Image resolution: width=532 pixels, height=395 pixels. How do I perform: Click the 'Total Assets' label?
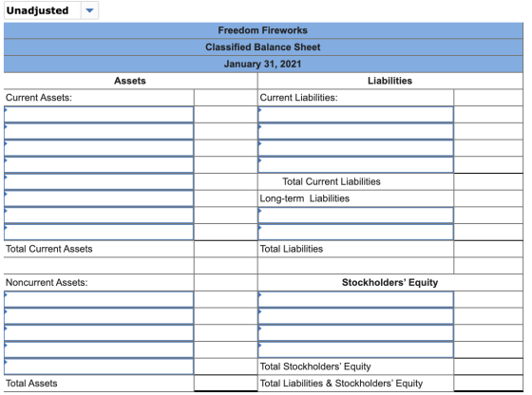point(31,384)
